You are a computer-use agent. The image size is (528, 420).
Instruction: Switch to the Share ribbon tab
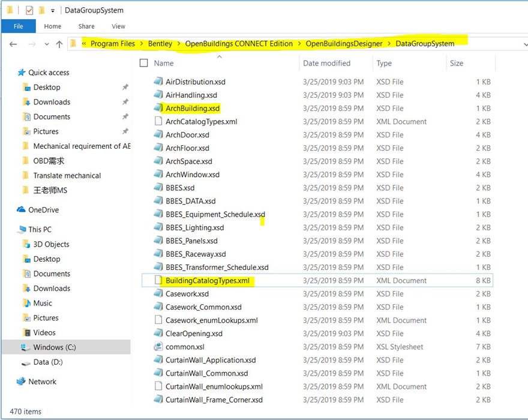[x=86, y=26]
